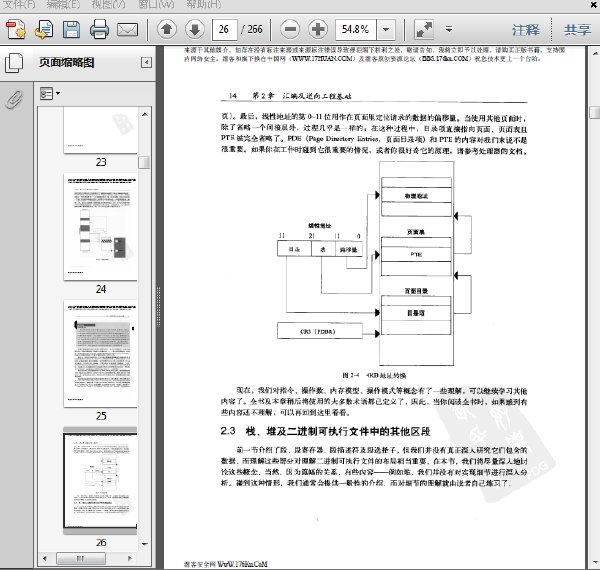
Task: Click the page thumbnails panel icon
Action: click(14, 63)
